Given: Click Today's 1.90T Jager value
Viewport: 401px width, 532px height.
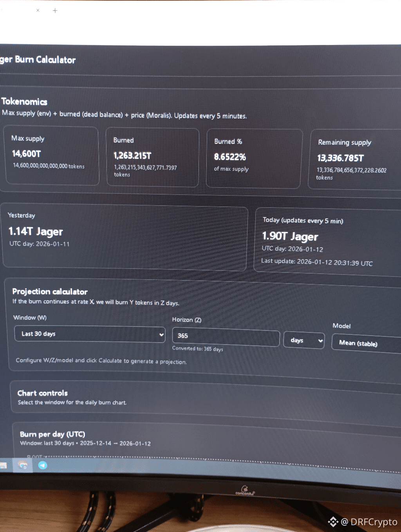Looking at the screenshot, I should point(290,236).
